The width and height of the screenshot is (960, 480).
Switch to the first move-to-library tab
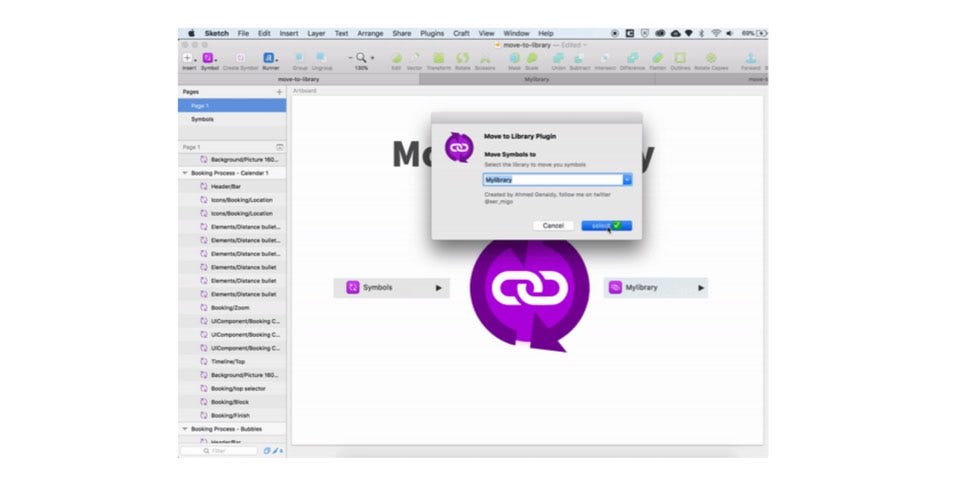[299, 80]
